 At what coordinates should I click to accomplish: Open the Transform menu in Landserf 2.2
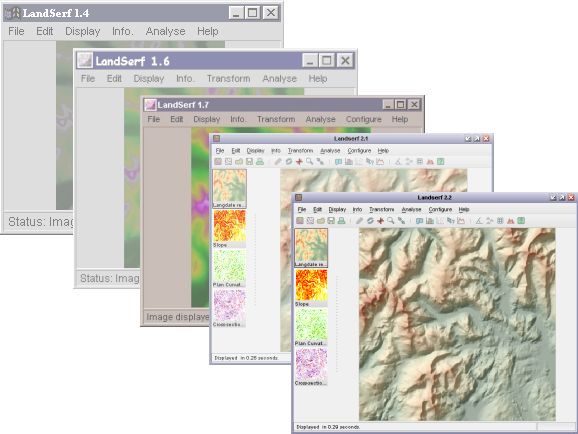pos(382,209)
